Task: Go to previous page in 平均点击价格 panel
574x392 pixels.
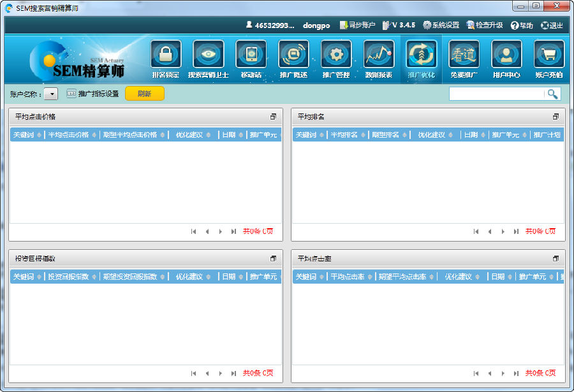Action: click(207, 231)
